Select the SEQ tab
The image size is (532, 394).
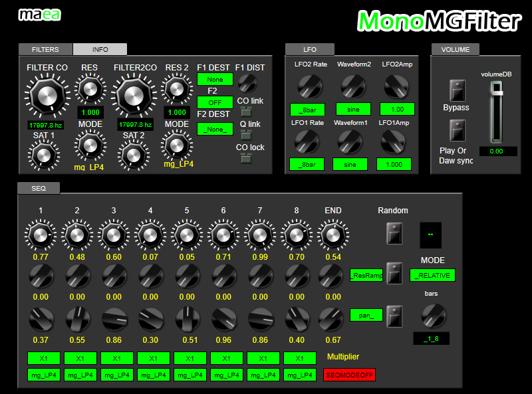click(x=39, y=188)
